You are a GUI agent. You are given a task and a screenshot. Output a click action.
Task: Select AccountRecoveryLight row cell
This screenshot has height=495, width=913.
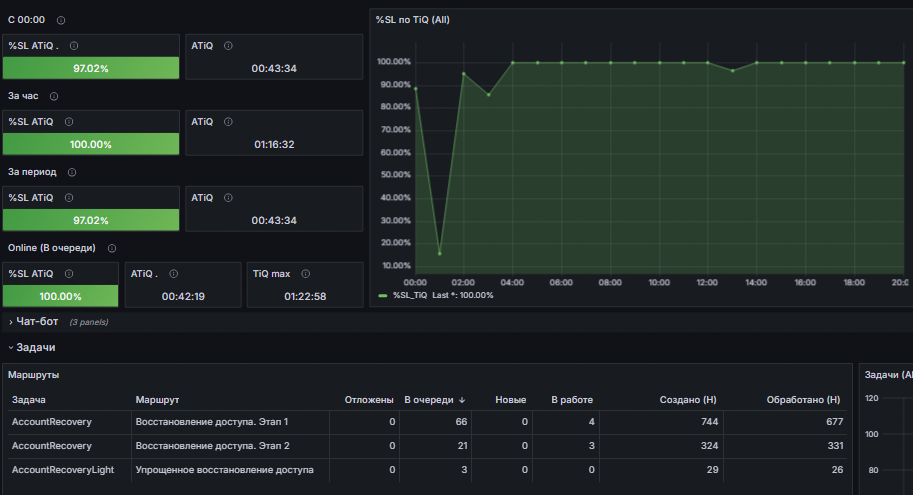63,470
